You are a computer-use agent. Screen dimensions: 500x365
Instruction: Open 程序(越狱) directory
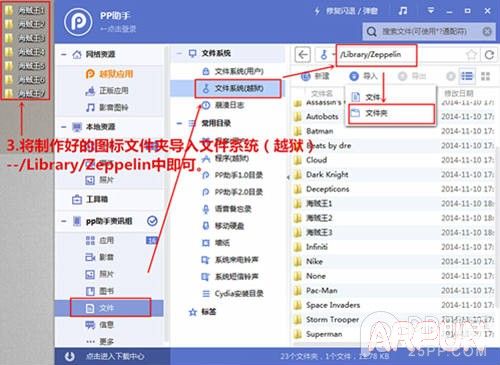point(225,158)
